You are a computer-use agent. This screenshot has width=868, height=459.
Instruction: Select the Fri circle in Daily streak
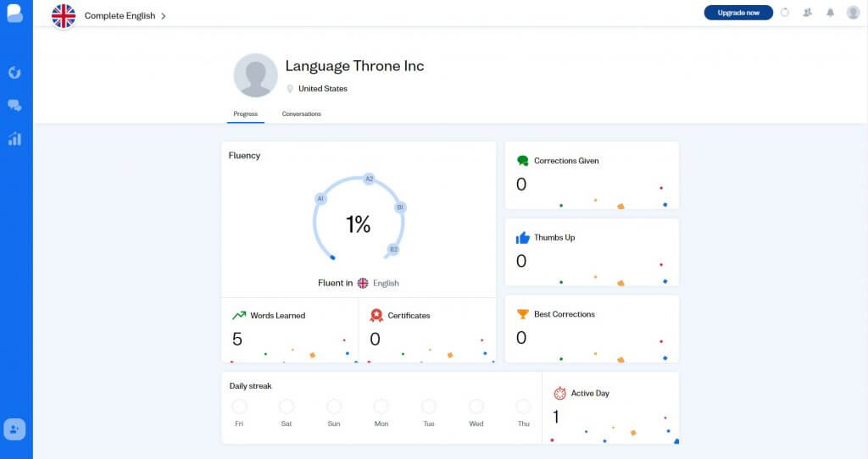(239, 407)
